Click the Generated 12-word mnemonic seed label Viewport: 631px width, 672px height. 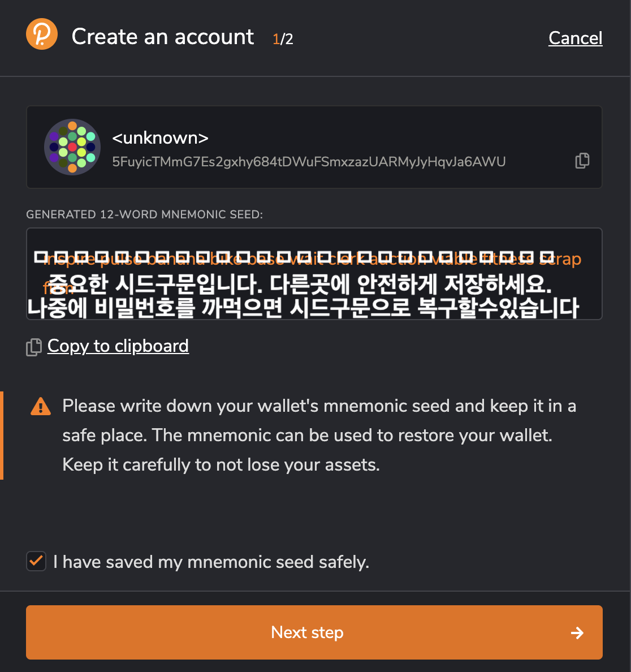[x=144, y=214]
